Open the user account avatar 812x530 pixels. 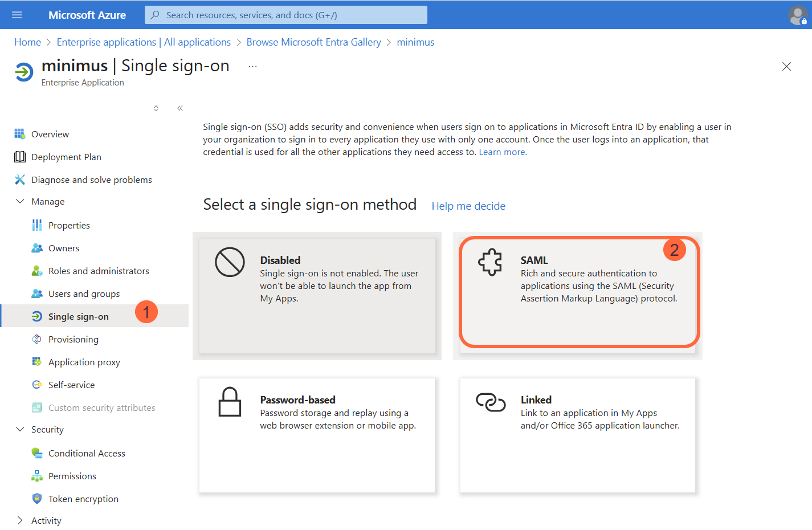coord(798,15)
